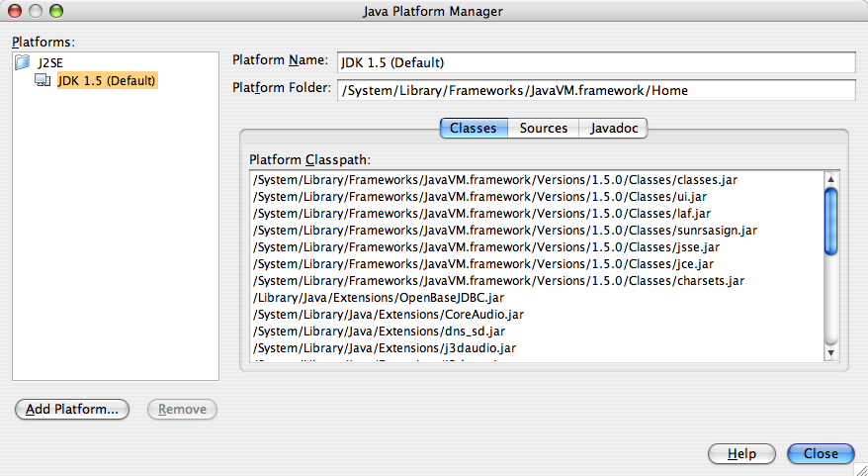Select the sunrsasign.jar classpath entry

click(x=505, y=231)
